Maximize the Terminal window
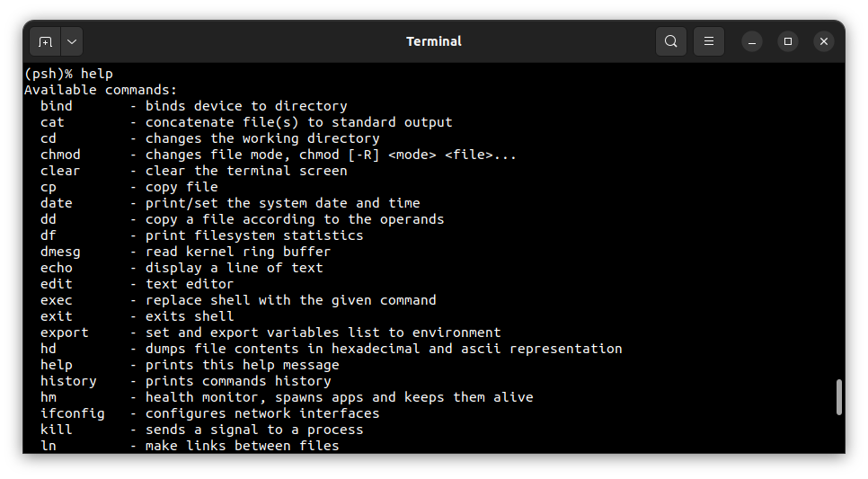The image size is (868, 479). coord(788,41)
